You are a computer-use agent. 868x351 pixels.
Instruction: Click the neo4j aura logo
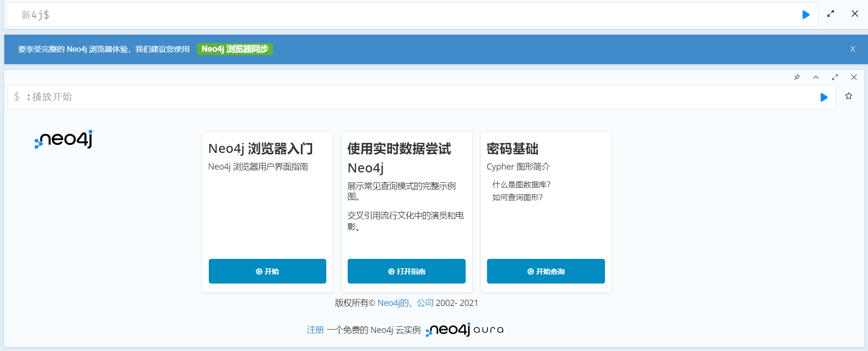[x=465, y=330]
